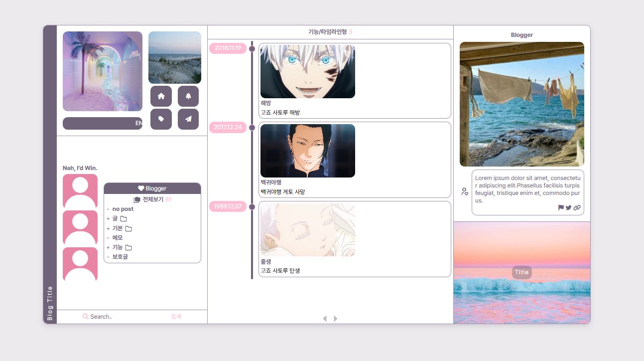Click the first pink avatar placeholder
The width and height of the screenshot is (644, 361).
click(80, 191)
